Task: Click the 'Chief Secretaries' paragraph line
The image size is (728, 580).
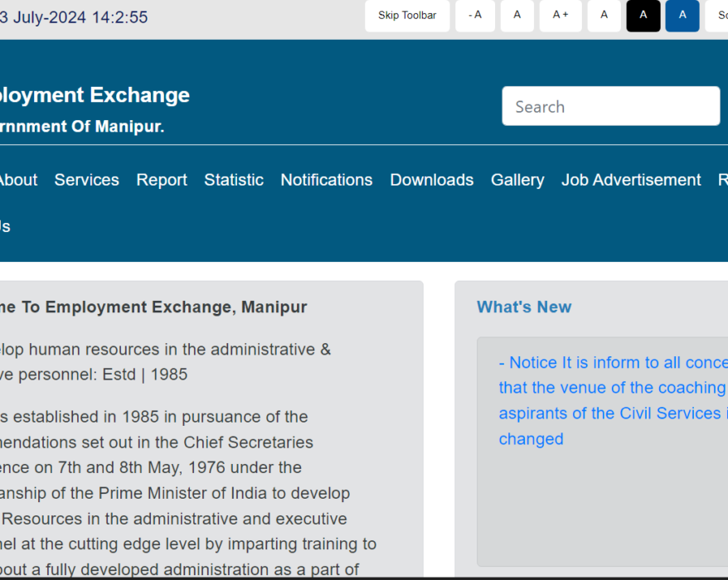Action: tap(157, 442)
